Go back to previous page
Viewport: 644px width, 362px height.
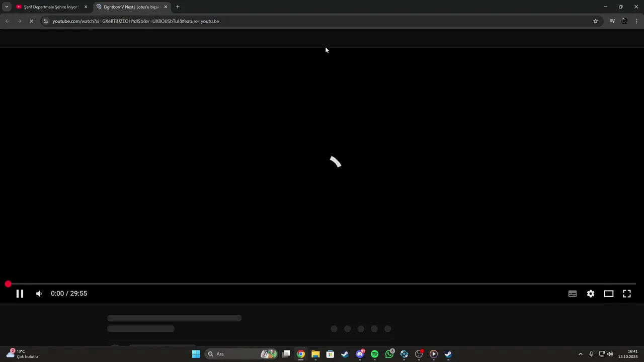coord(7,21)
